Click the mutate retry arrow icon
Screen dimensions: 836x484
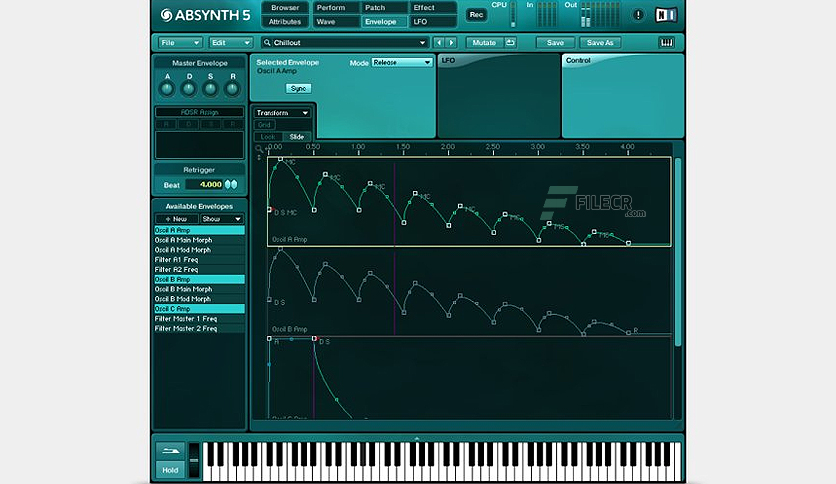click(x=510, y=43)
